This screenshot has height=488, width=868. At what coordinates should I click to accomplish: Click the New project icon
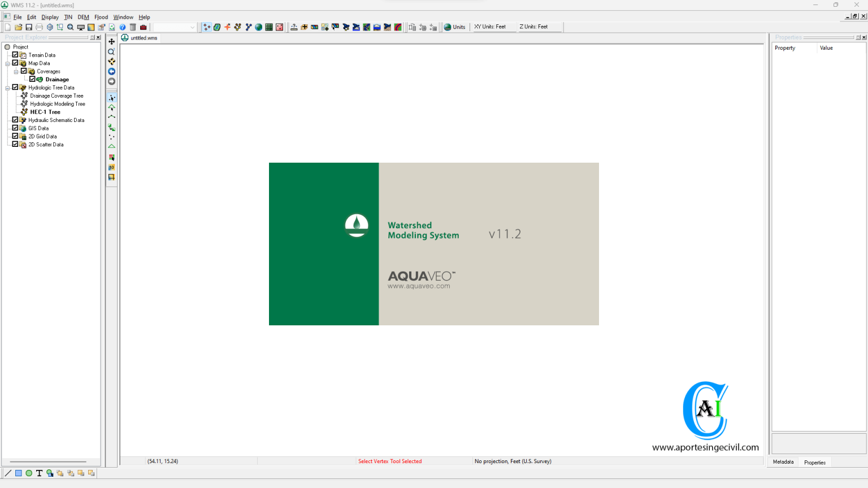pyautogui.click(x=7, y=27)
